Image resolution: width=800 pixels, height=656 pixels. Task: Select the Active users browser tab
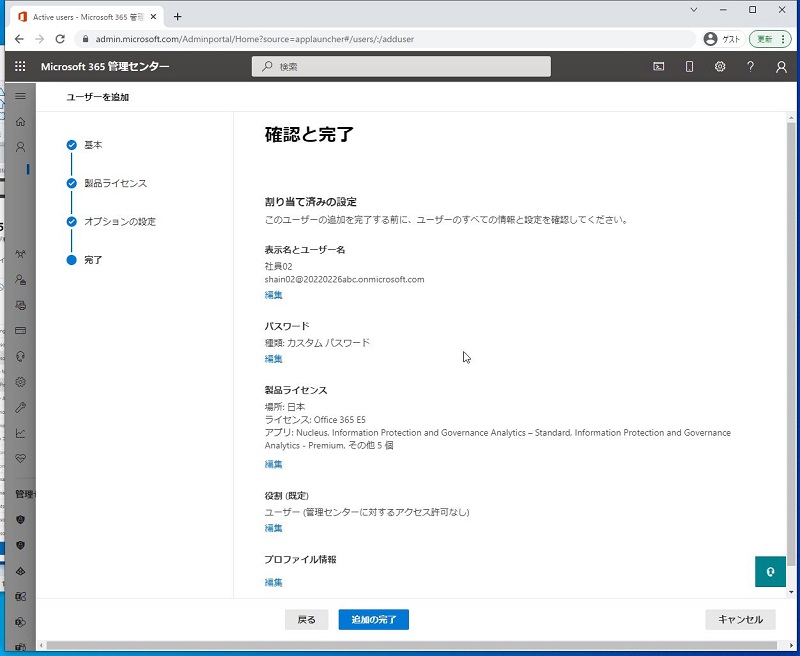click(x=87, y=17)
